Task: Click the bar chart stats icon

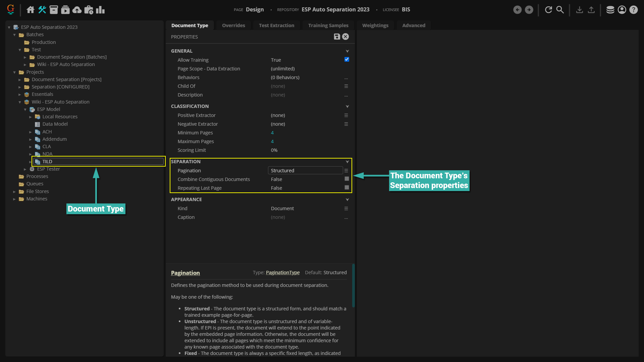Action: tap(100, 10)
